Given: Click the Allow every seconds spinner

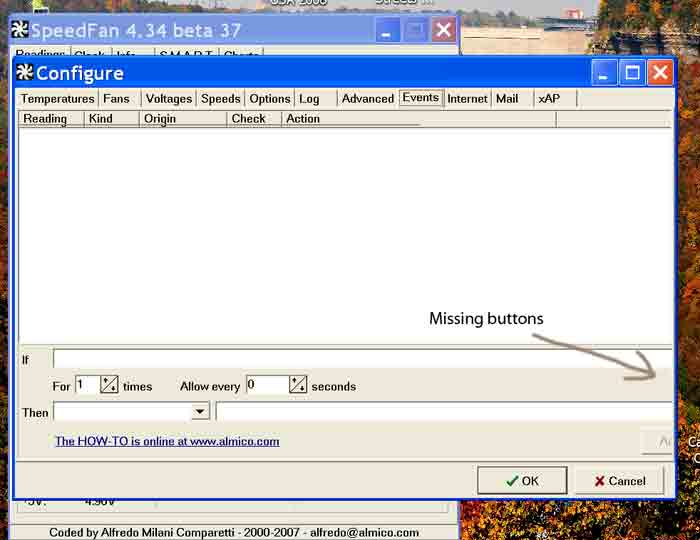Looking at the screenshot, I should click(298, 385).
